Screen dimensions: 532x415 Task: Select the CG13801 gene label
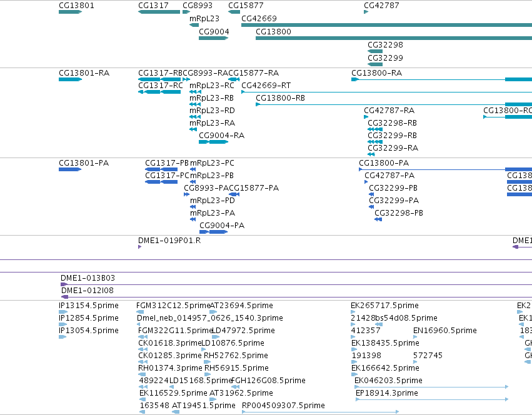point(76,6)
